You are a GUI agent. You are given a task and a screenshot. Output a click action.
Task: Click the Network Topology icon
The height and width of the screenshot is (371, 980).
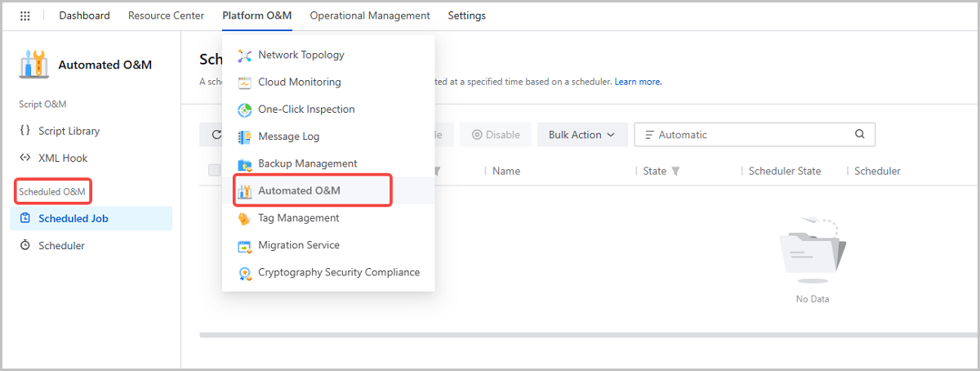click(x=244, y=56)
